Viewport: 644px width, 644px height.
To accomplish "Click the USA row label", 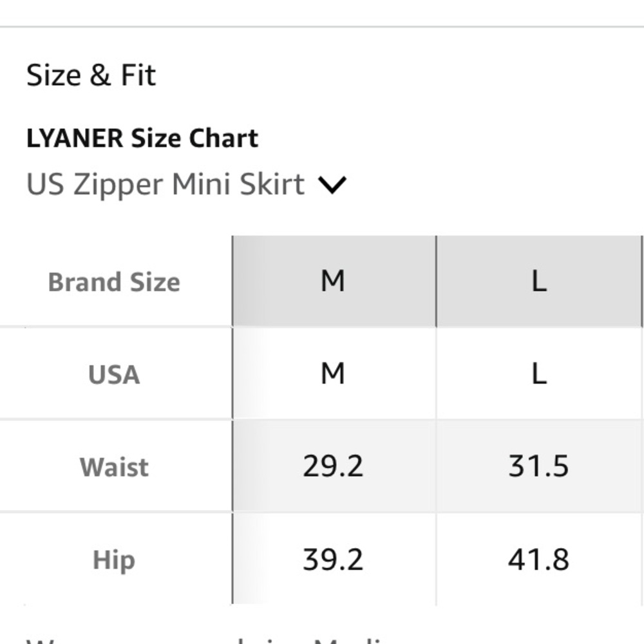I will tap(114, 375).
